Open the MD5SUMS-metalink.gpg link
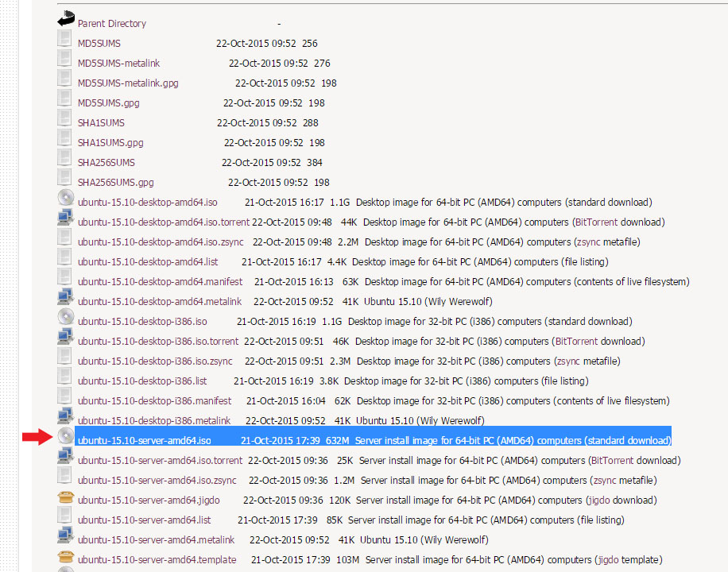 [128, 83]
